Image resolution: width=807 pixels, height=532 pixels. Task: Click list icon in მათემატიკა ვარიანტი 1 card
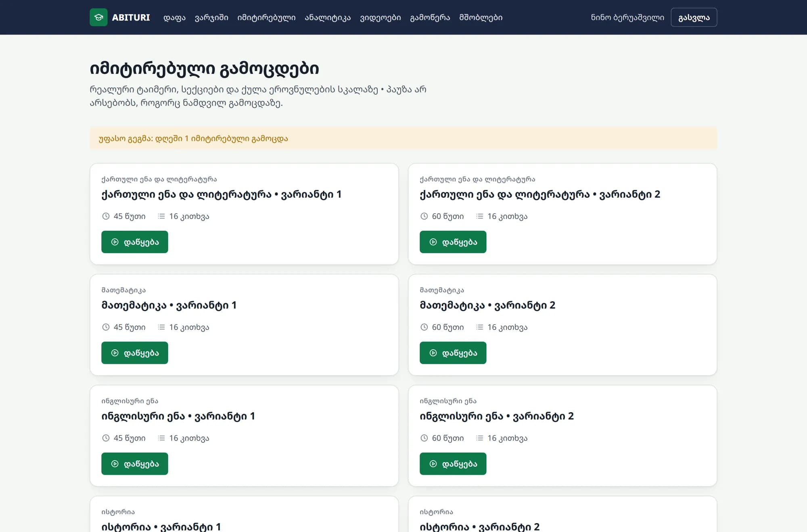[x=161, y=327]
